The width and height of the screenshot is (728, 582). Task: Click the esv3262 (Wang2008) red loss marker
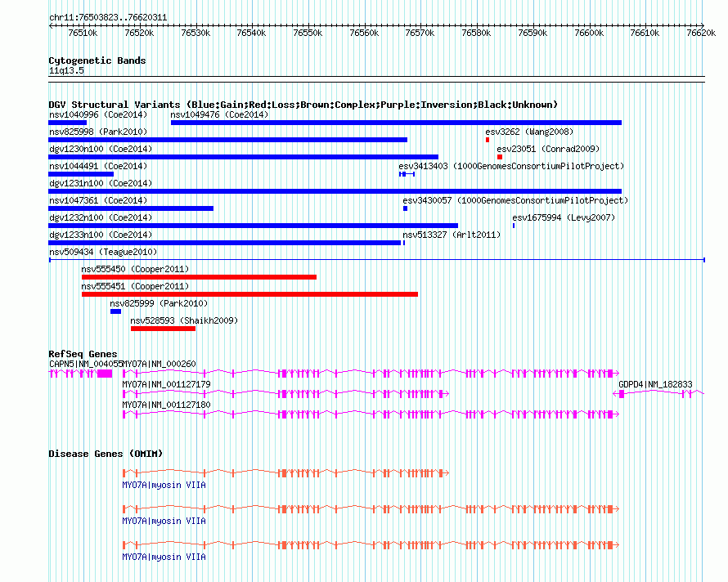[488, 140]
